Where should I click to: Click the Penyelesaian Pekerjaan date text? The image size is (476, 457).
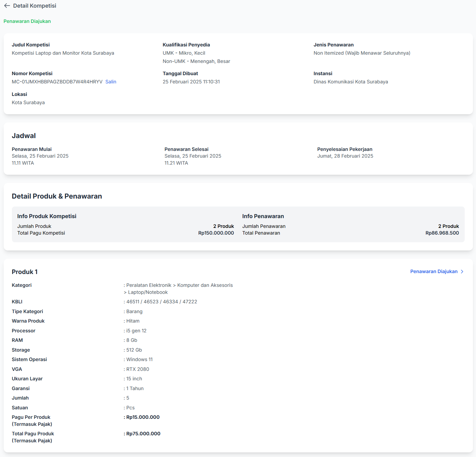click(345, 156)
